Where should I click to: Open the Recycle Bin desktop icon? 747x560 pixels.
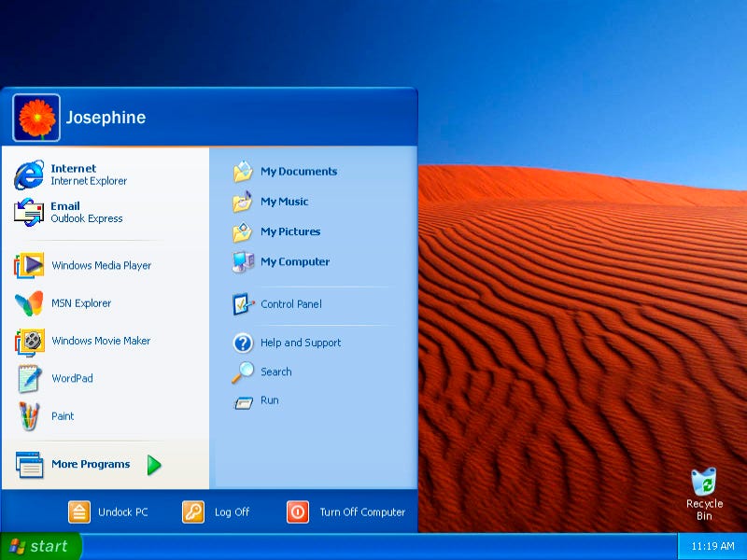[x=704, y=483]
